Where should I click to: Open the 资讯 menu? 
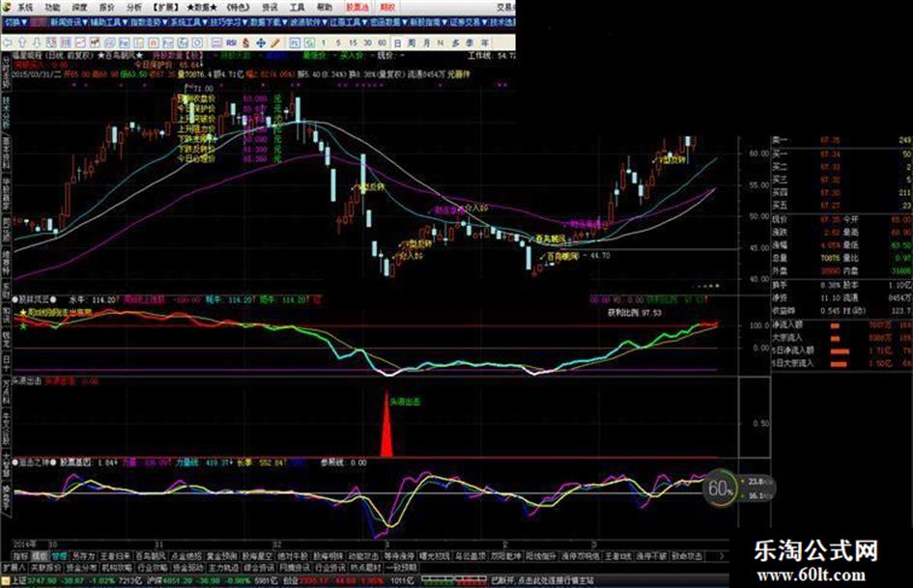(269, 8)
